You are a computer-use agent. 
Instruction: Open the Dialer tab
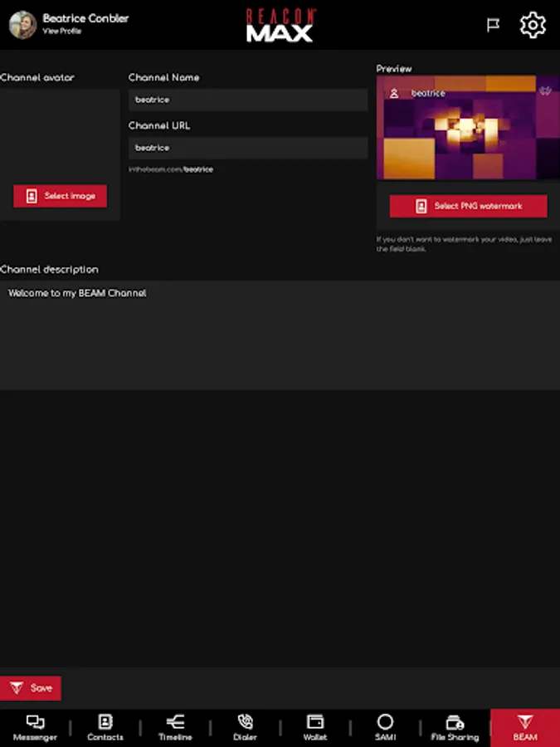pyautogui.click(x=245, y=728)
